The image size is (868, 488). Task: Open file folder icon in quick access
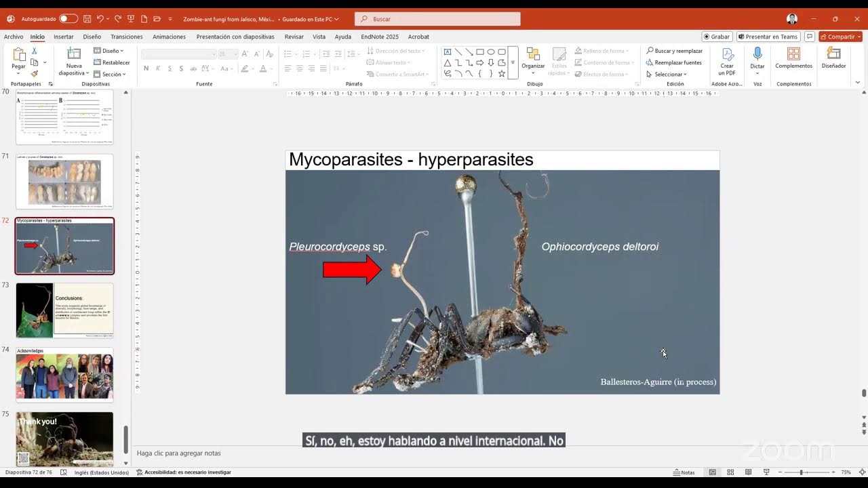pyautogui.click(x=157, y=19)
